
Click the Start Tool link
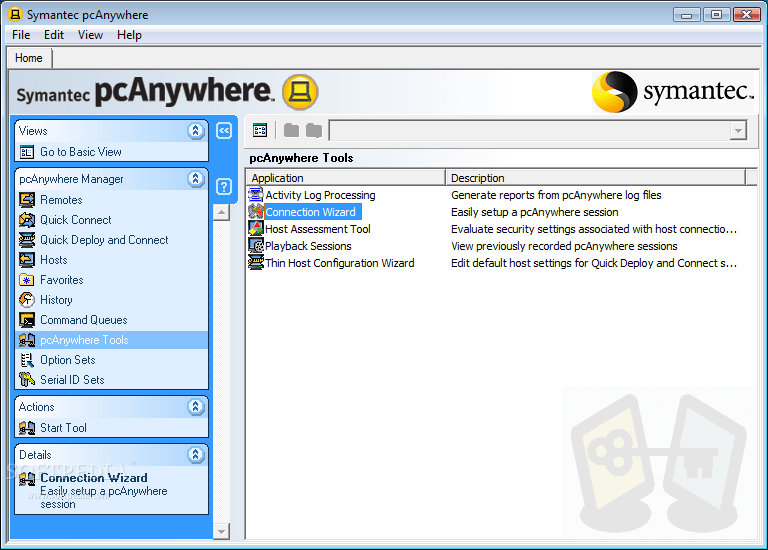tap(63, 428)
